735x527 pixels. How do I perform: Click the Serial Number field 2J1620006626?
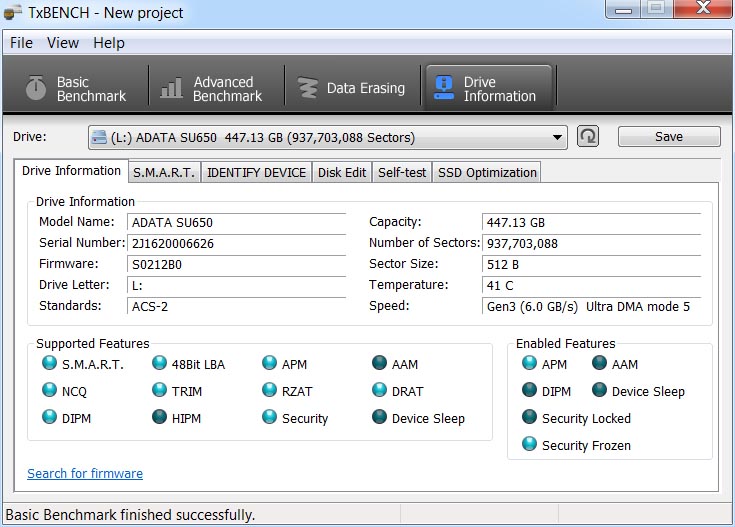tap(237, 243)
